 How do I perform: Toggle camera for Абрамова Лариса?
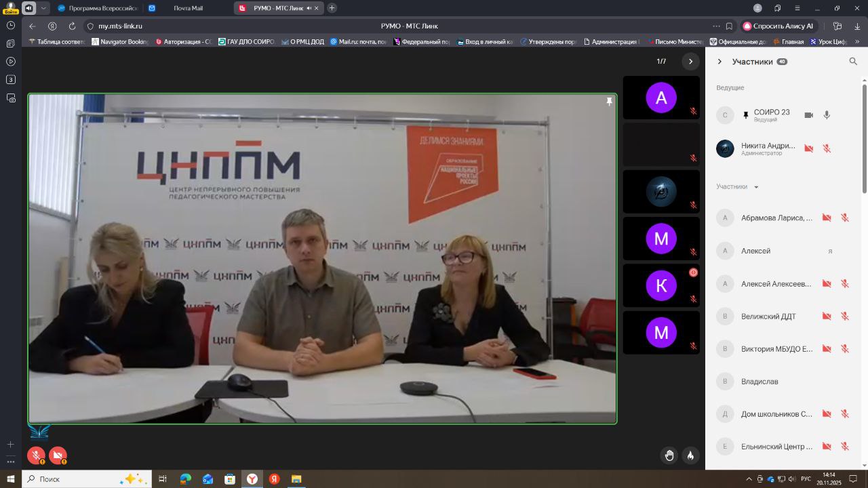827,218
